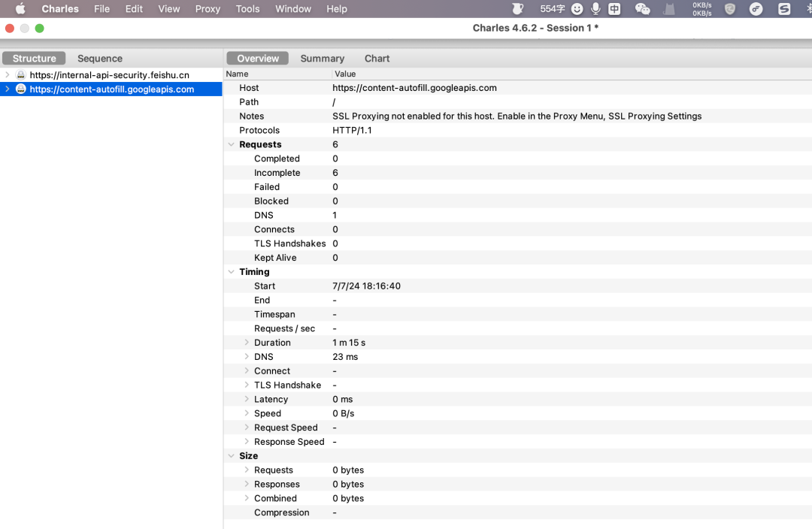Click the Path row label
The height and width of the screenshot is (529, 812).
coord(249,102)
